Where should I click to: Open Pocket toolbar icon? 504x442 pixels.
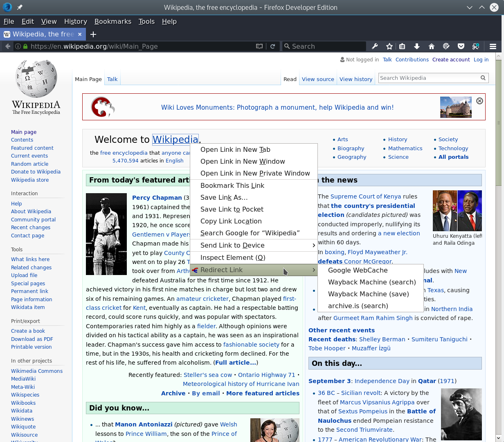point(461,46)
